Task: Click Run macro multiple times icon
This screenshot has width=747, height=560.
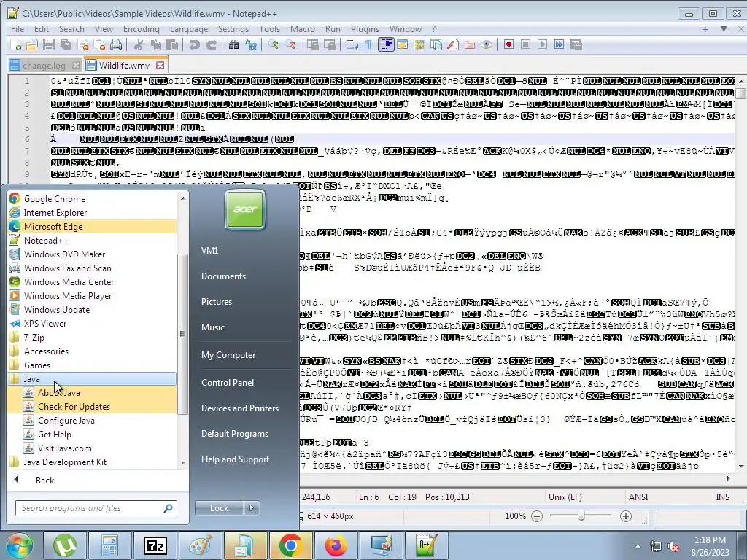Action: [559, 44]
